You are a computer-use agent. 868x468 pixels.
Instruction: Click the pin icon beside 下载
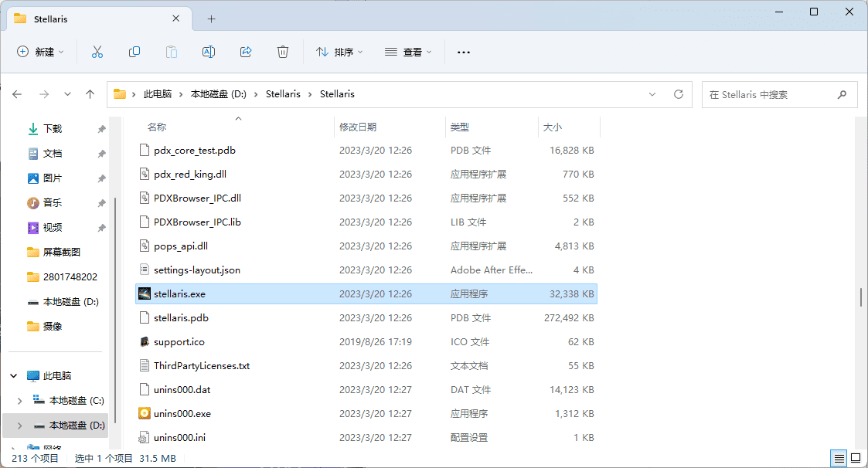[x=101, y=129]
